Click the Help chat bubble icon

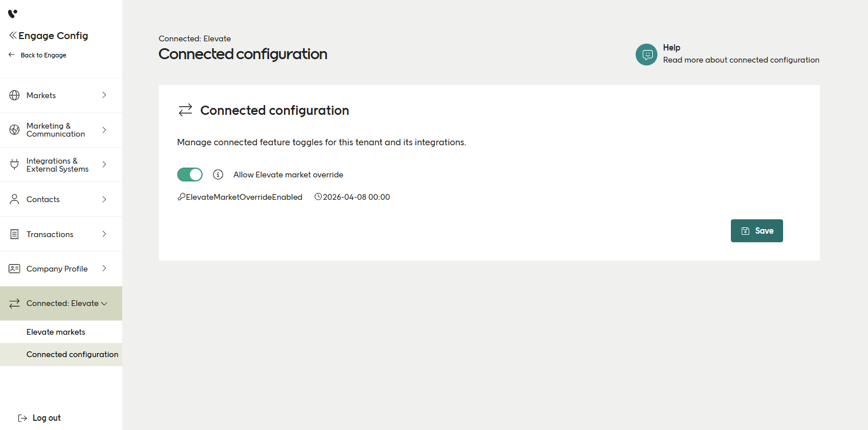click(647, 55)
